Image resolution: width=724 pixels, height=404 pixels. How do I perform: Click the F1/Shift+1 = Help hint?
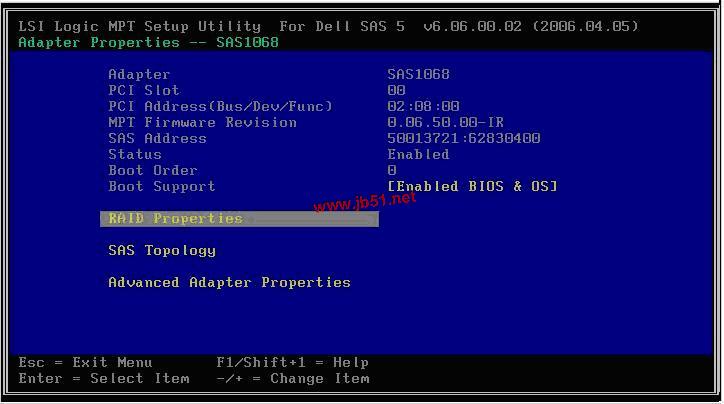[x=293, y=362]
